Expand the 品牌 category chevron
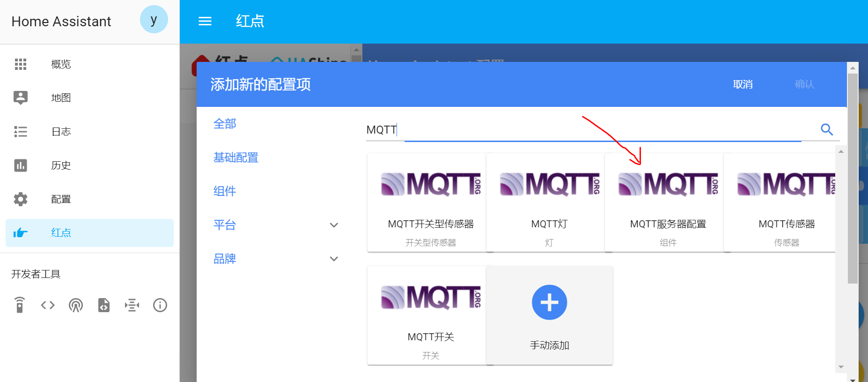Viewport: 868px width, 382px height. (334, 259)
